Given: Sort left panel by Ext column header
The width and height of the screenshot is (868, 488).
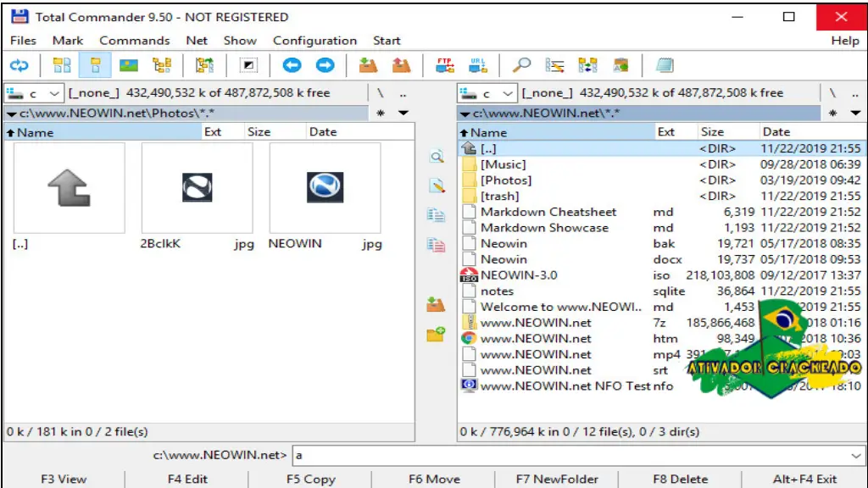Looking at the screenshot, I should click(223, 131).
